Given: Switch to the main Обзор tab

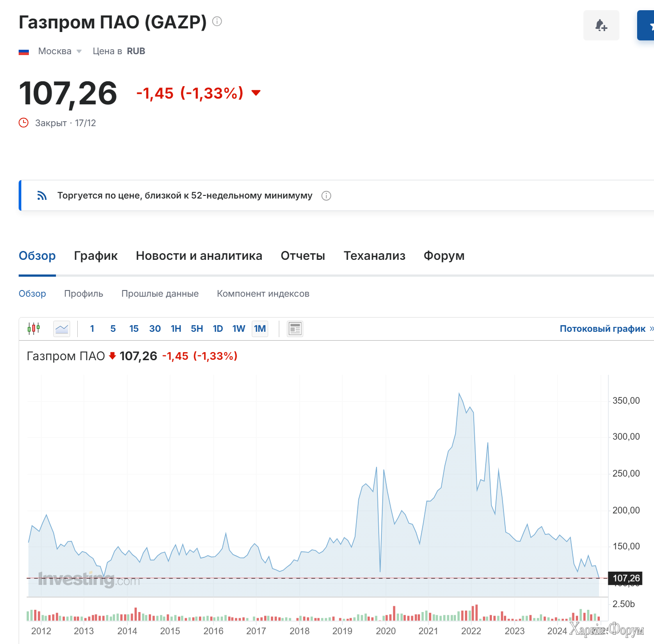Looking at the screenshot, I should (37, 256).
